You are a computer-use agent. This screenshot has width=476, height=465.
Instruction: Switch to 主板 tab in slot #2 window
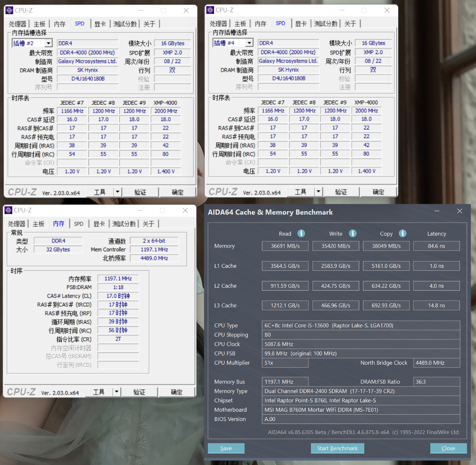[39, 24]
